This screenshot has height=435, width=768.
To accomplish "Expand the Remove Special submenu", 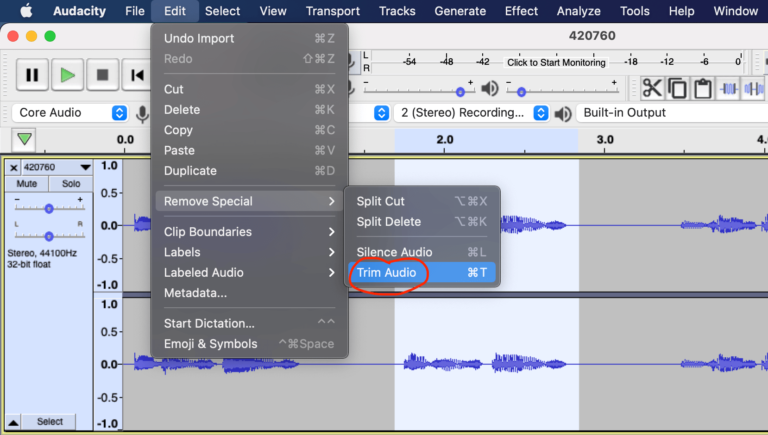I will click(249, 201).
